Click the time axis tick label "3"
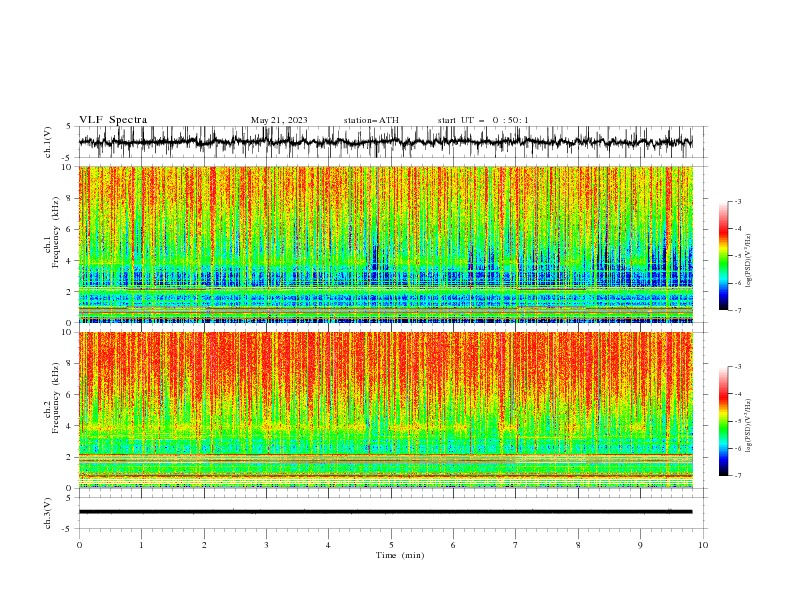The height and width of the screenshot is (612, 792). 266,545
